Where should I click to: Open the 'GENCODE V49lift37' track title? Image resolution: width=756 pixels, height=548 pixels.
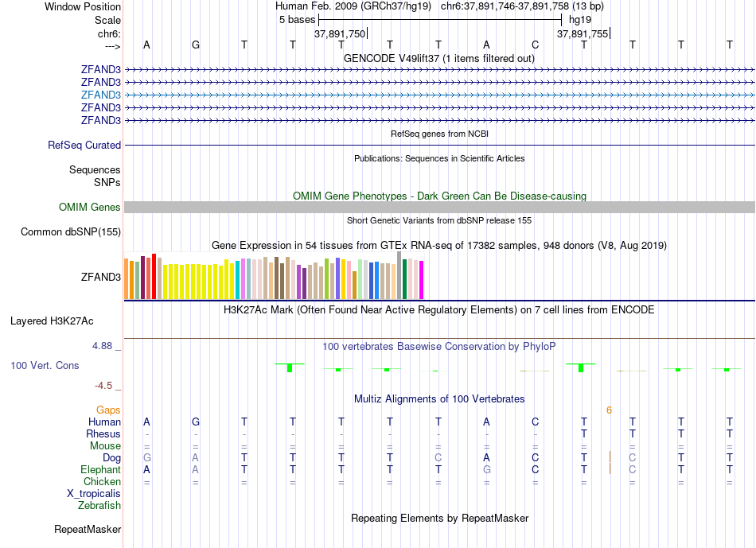click(438, 58)
